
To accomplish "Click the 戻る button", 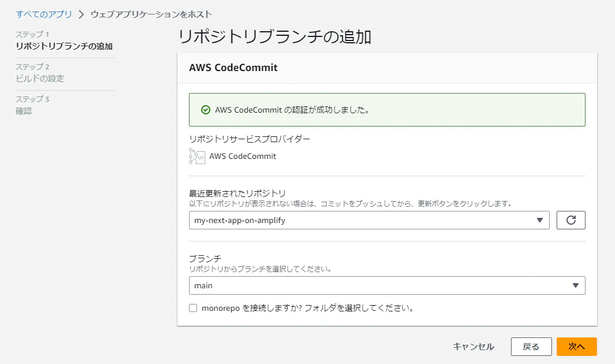I will 531,347.
